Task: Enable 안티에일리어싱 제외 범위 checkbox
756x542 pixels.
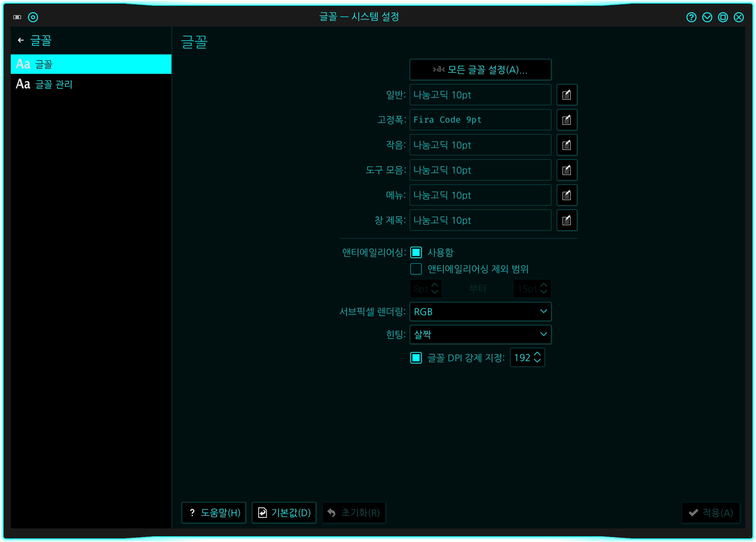Action: [x=416, y=269]
